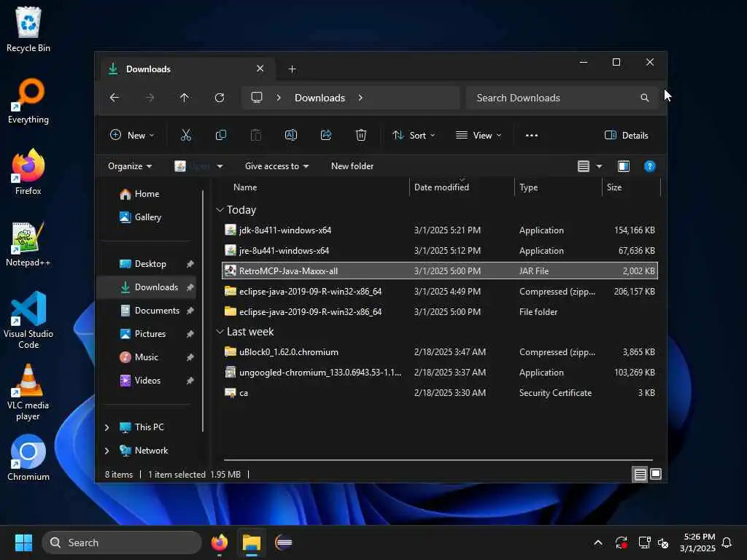Expand This PC in navigation pane
Screen dimensions: 747x560
107,427
